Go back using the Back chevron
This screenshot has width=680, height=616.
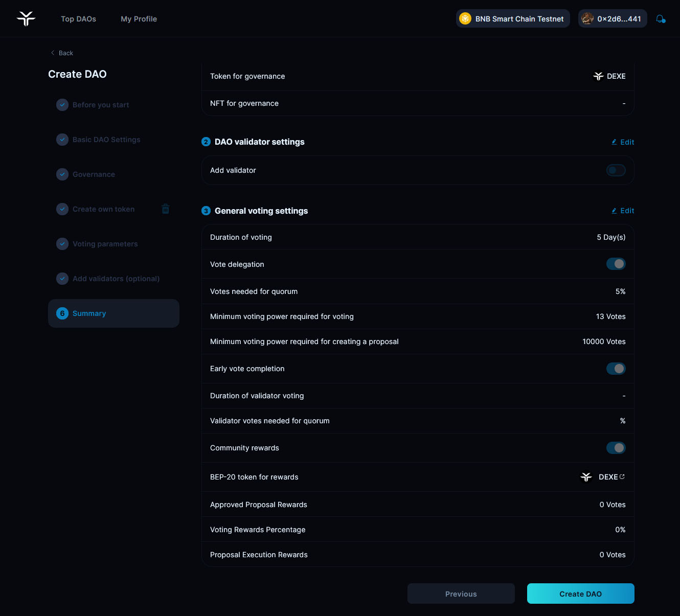[53, 53]
